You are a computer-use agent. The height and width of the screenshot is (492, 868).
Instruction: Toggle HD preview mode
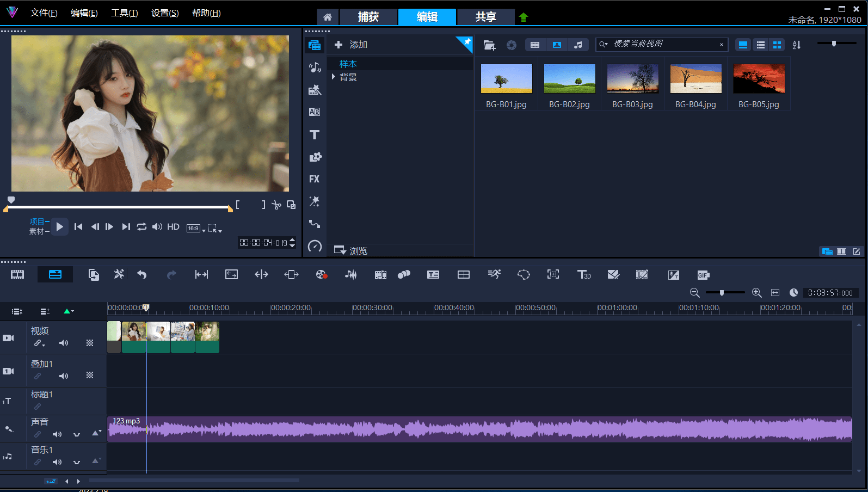pyautogui.click(x=173, y=227)
